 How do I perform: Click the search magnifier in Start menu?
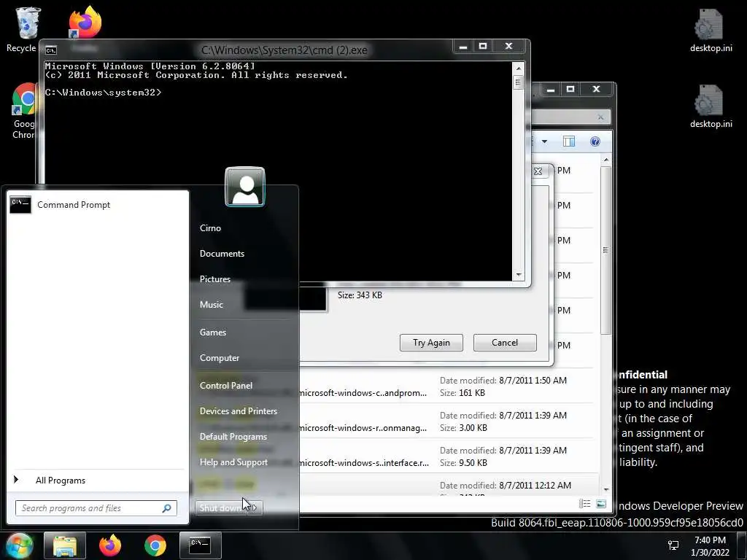167,508
